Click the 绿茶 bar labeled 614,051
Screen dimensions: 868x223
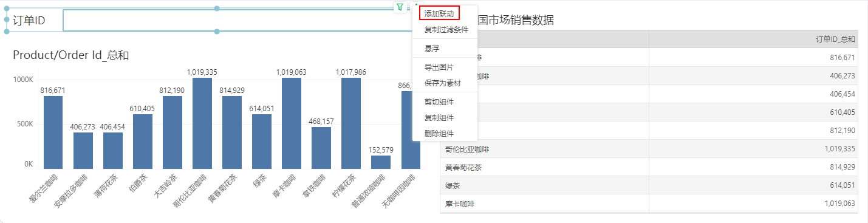click(x=262, y=142)
